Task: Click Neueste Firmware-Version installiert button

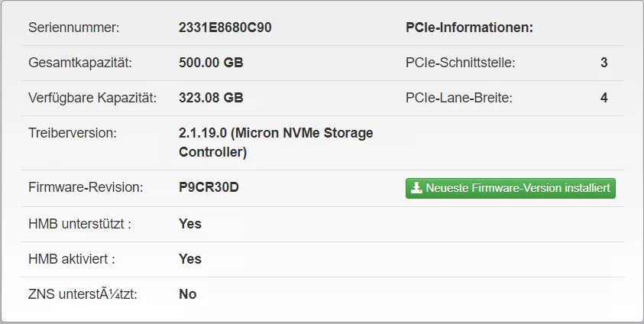Action: point(510,188)
